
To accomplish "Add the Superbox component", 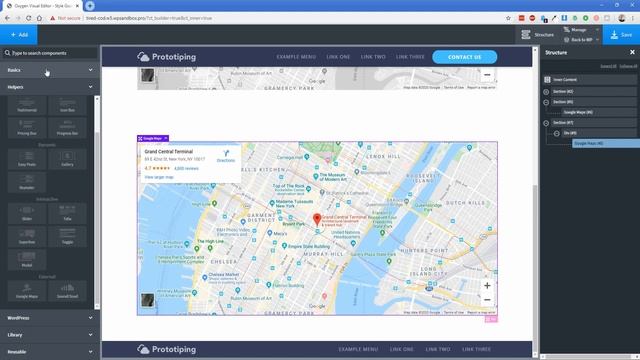I will tap(27, 237).
